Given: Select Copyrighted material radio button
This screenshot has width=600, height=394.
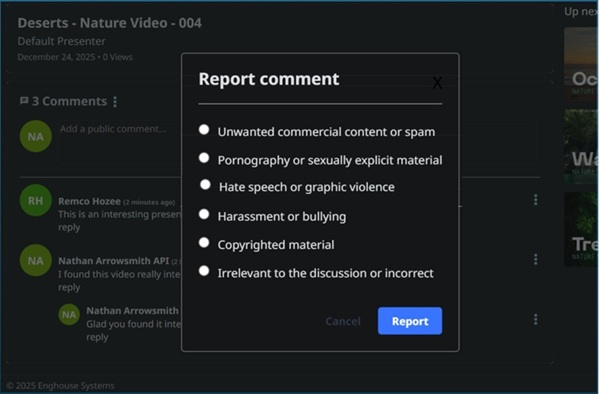Looking at the screenshot, I should 204,243.
